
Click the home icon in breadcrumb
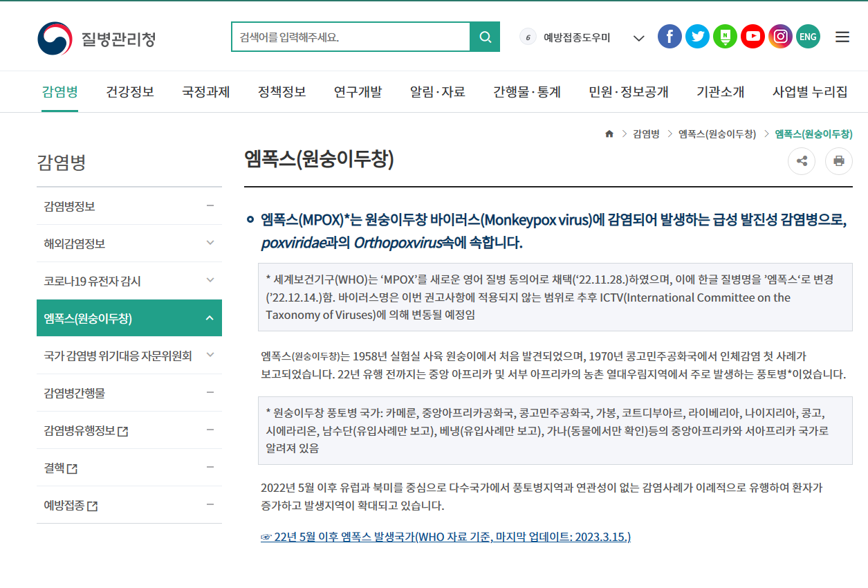tap(609, 134)
